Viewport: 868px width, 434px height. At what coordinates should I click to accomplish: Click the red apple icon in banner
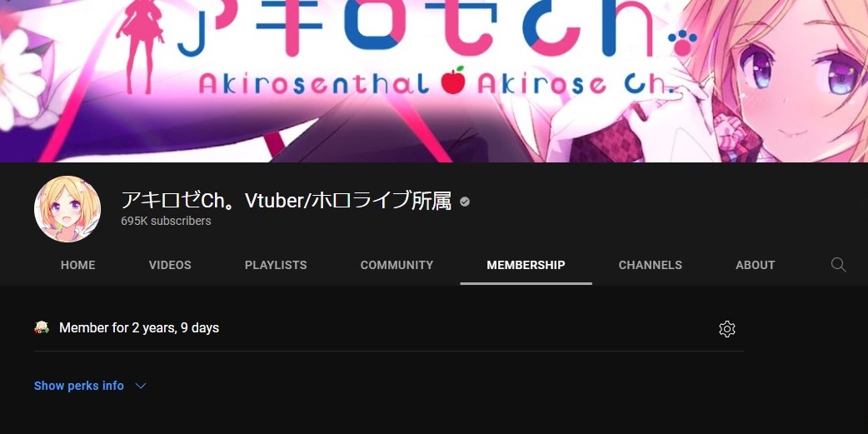coord(453,80)
